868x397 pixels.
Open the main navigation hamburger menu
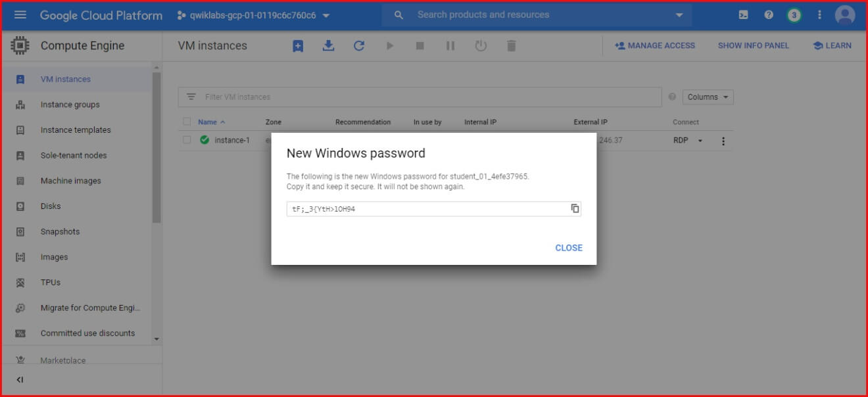coord(20,14)
